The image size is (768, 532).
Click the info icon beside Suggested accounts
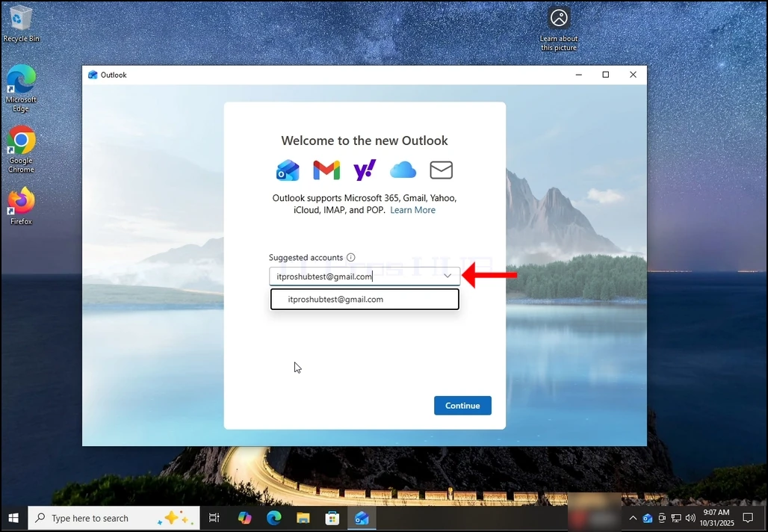tap(350, 257)
